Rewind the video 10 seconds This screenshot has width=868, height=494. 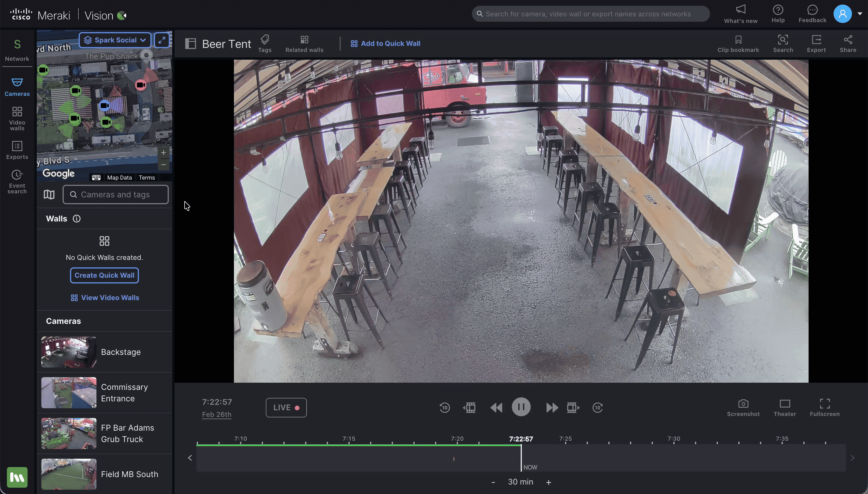point(444,407)
